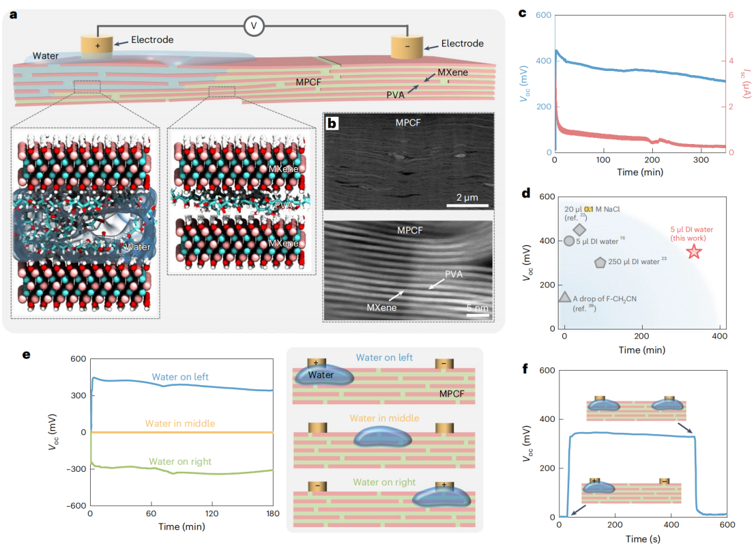Click the 'Time (min)' axis label under panel e
Screen dimensions: 756x551
[181, 526]
